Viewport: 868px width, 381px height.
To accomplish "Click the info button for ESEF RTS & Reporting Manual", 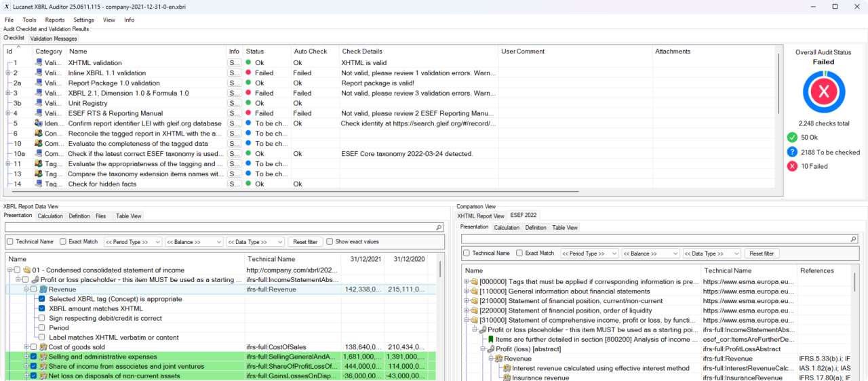I will [234, 113].
